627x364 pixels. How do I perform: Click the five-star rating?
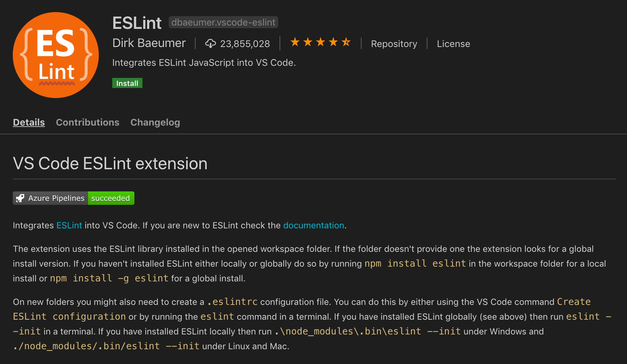point(321,42)
